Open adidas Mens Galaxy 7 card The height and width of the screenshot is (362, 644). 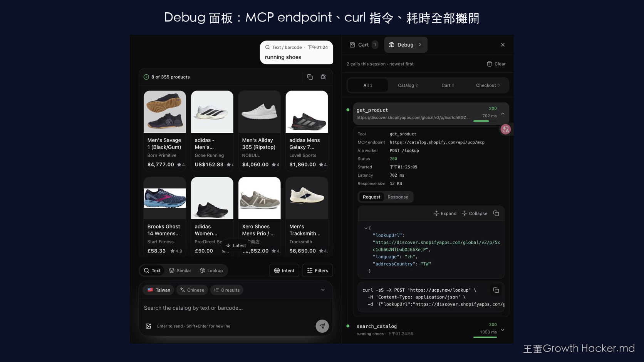tap(307, 130)
